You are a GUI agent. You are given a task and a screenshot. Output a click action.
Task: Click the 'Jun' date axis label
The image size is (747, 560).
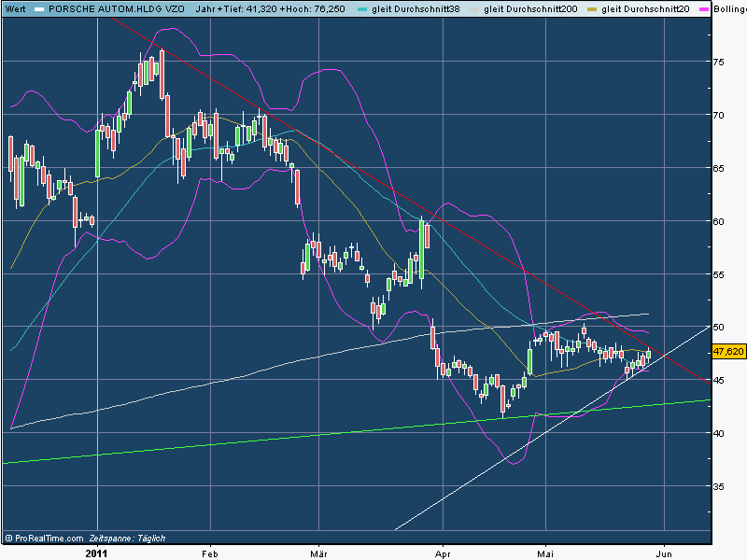[664, 553]
